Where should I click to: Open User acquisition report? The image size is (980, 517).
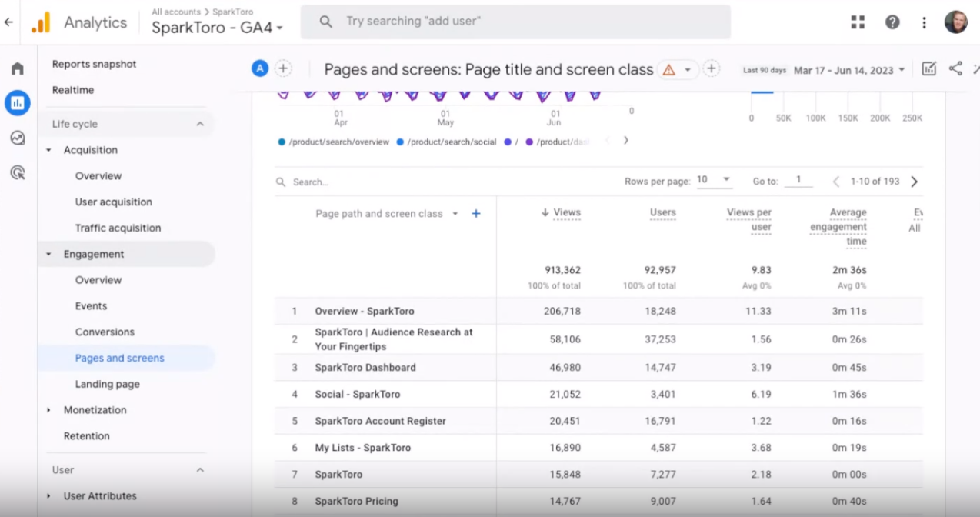(x=114, y=202)
